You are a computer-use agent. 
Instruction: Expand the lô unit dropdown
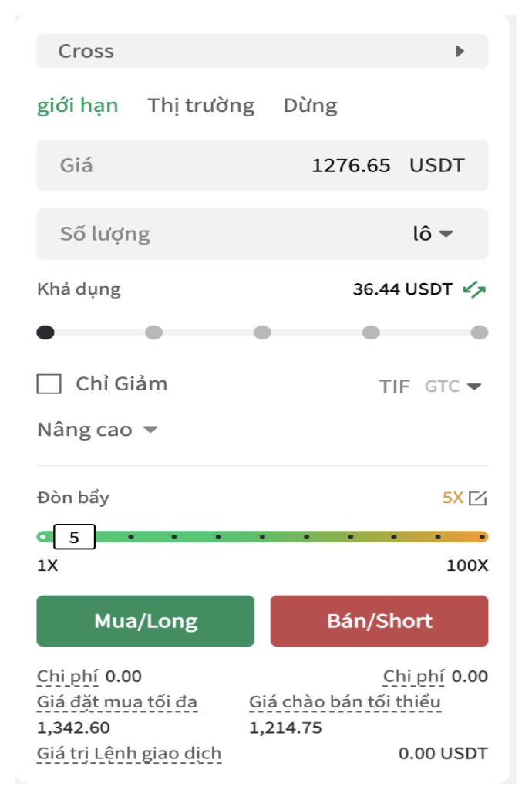coord(433,234)
